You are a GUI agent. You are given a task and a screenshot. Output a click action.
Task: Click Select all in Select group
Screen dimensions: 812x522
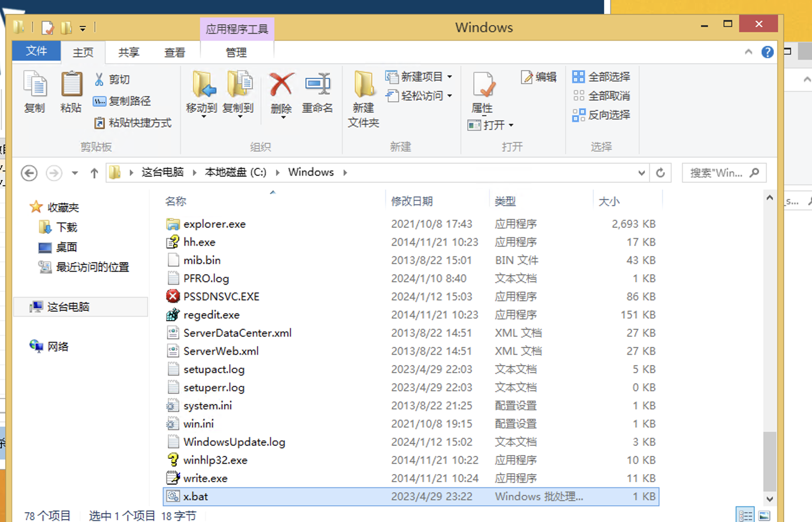(x=601, y=77)
